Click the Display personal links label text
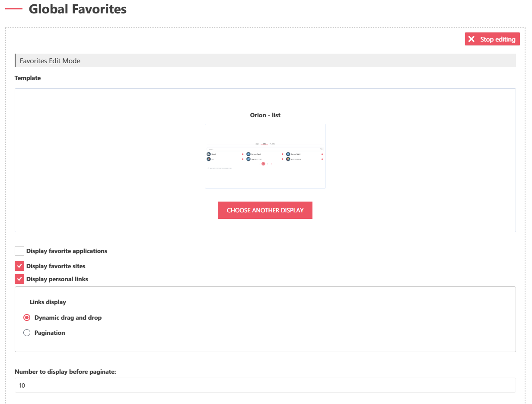Image resolution: width=532 pixels, height=404 pixels. (57, 279)
